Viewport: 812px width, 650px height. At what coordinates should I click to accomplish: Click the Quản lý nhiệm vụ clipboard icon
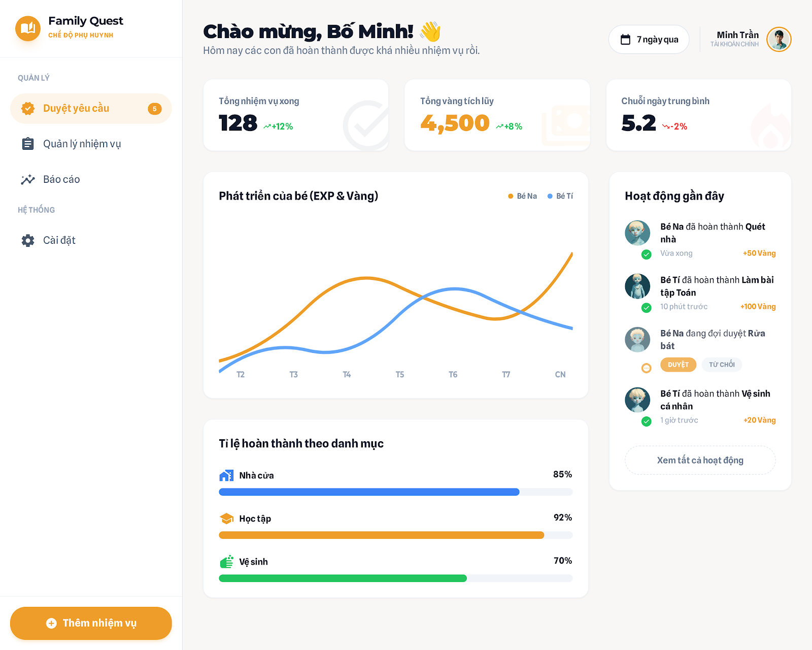[x=28, y=144]
